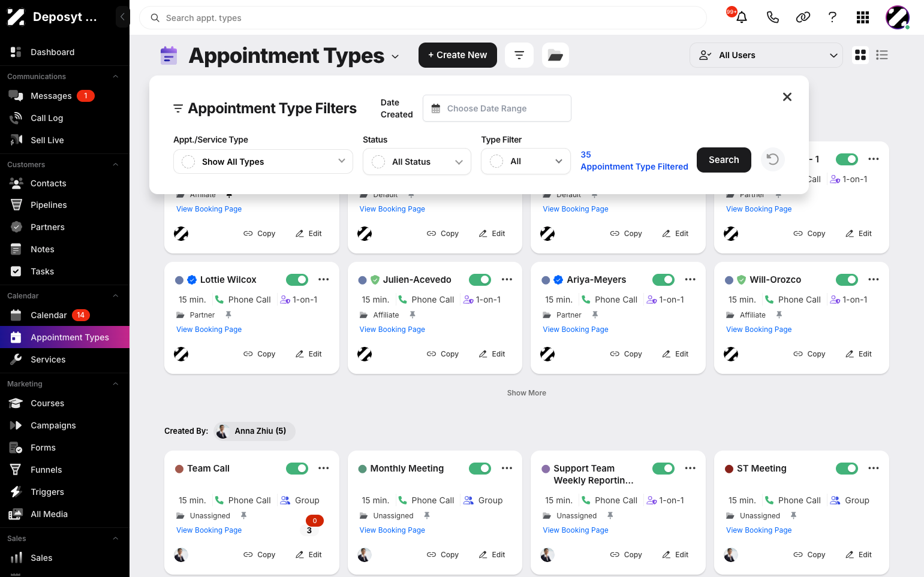Screen dimensions: 924x577
Task: Turn off the Ariya-Meyers appointment toggle
Action: pyautogui.click(x=663, y=279)
